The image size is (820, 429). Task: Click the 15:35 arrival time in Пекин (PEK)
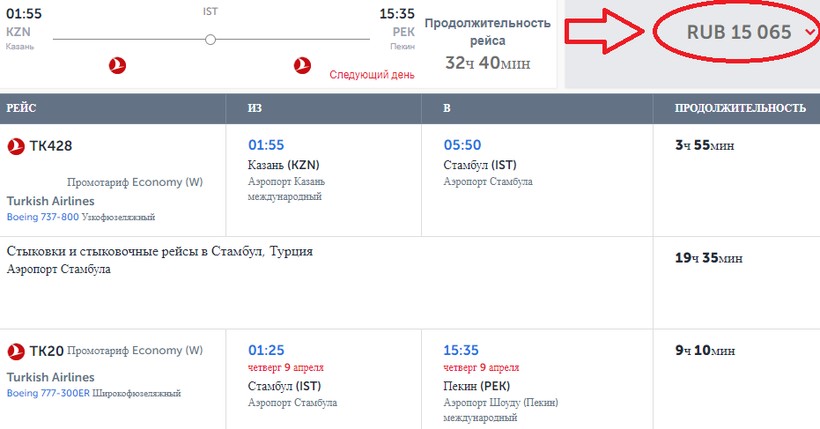click(x=462, y=350)
